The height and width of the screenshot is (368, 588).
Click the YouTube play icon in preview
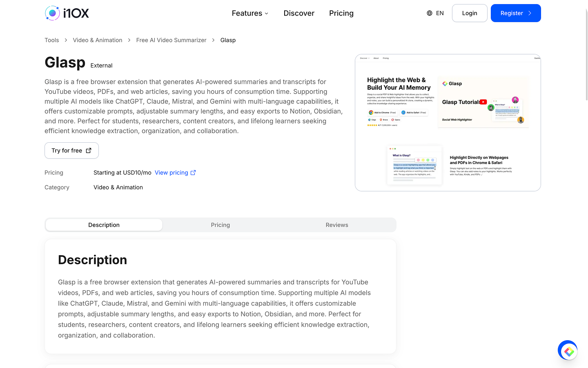coord(483,102)
